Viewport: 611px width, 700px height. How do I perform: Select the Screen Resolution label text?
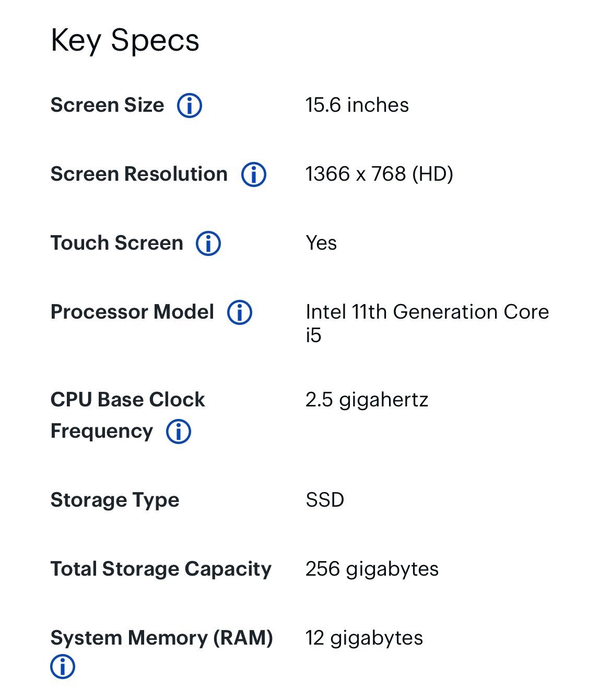(x=139, y=174)
